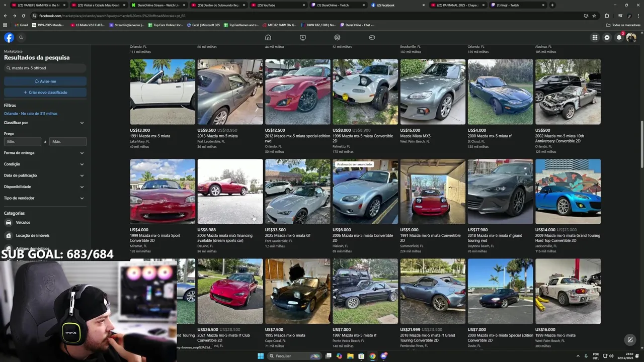
Task: Click the browser back arrow
Action: (6, 16)
